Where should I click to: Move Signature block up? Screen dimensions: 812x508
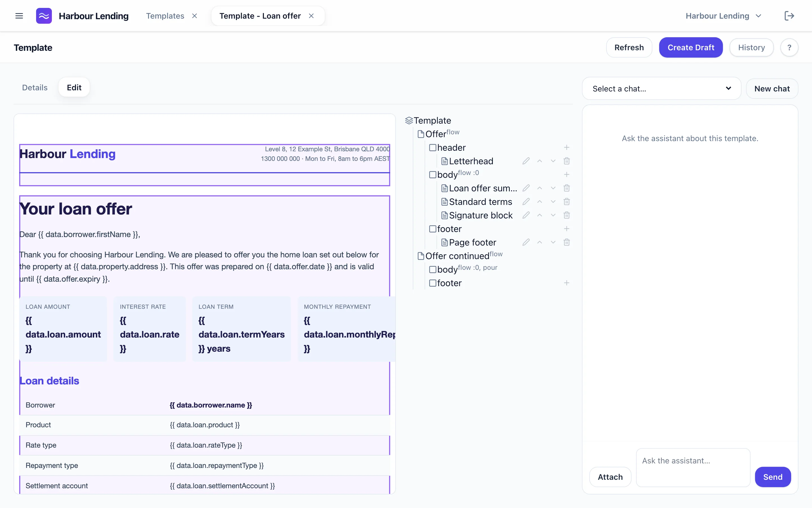[x=540, y=215]
